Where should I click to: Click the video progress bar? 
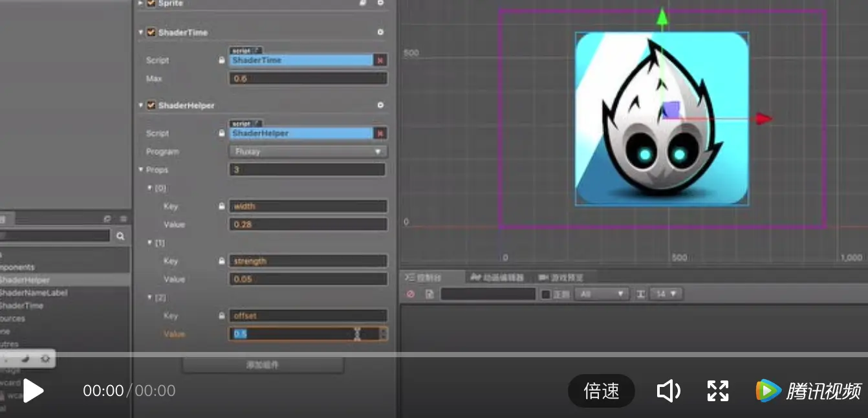click(434, 354)
